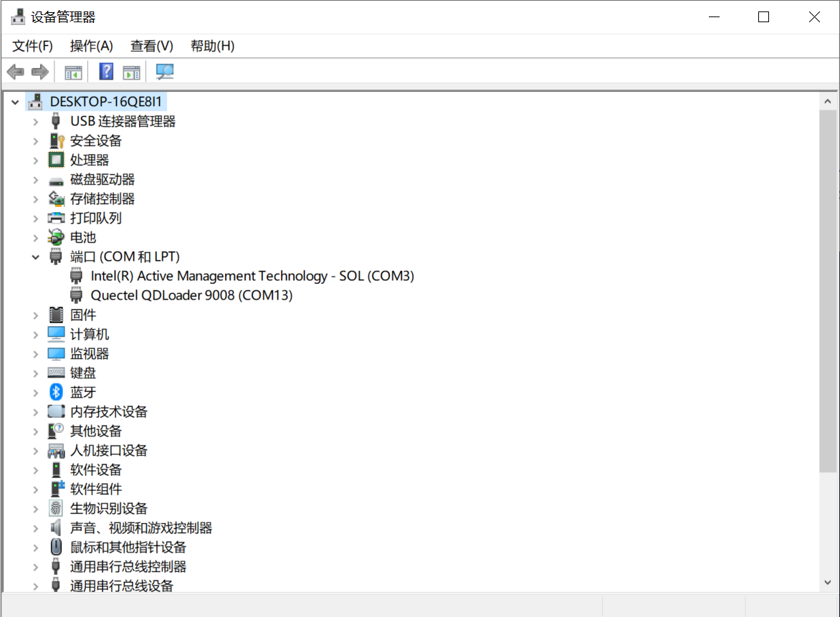The image size is (840, 617).
Task: Expand the USB 连接器管理器 node
Action: [x=35, y=122]
